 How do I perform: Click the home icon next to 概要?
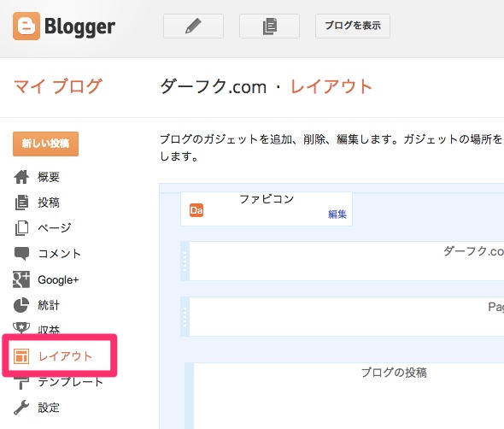(x=21, y=177)
